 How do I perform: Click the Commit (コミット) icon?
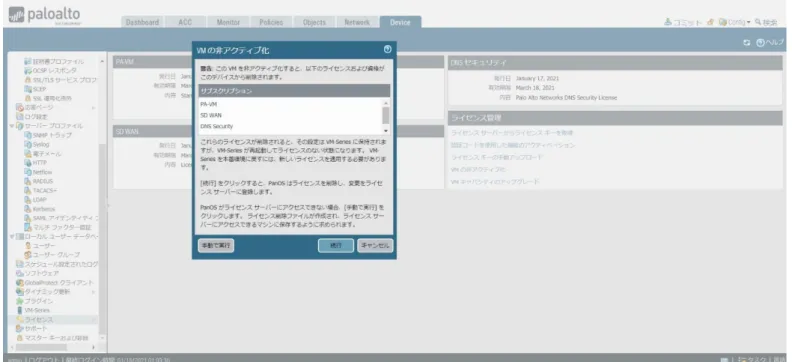coord(668,22)
